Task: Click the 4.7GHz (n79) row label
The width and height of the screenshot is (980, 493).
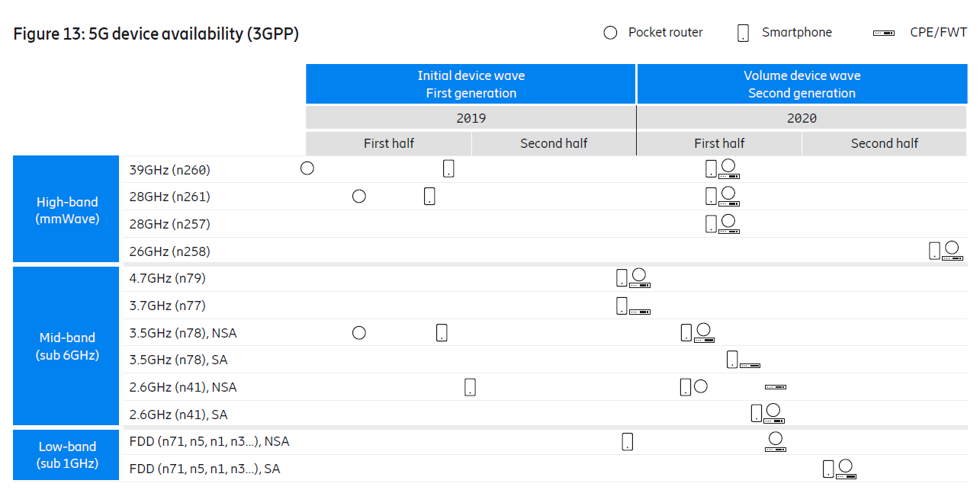Action: point(168,278)
